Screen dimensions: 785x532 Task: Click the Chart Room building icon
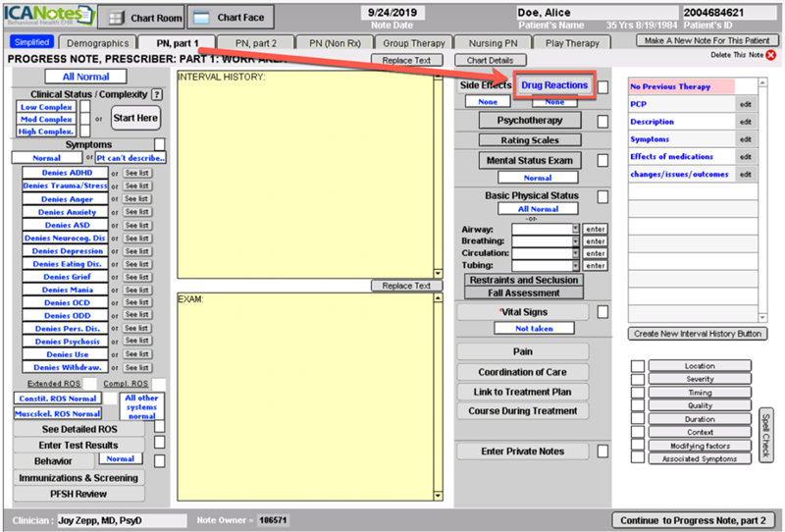point(116,18)
